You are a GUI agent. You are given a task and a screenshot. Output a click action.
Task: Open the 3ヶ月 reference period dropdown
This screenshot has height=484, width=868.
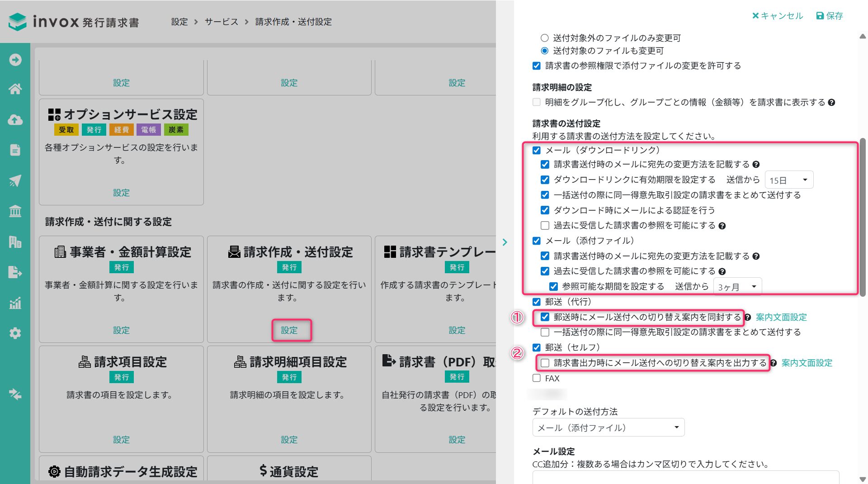pyautogui.click(x=737, y=286)
